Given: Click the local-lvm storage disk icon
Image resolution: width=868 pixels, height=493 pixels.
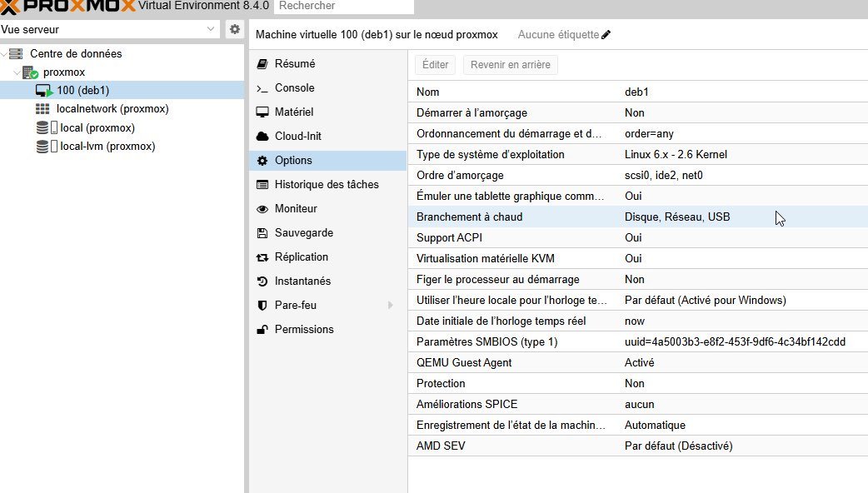Looking at the screenshot, I should coord(42,147).
